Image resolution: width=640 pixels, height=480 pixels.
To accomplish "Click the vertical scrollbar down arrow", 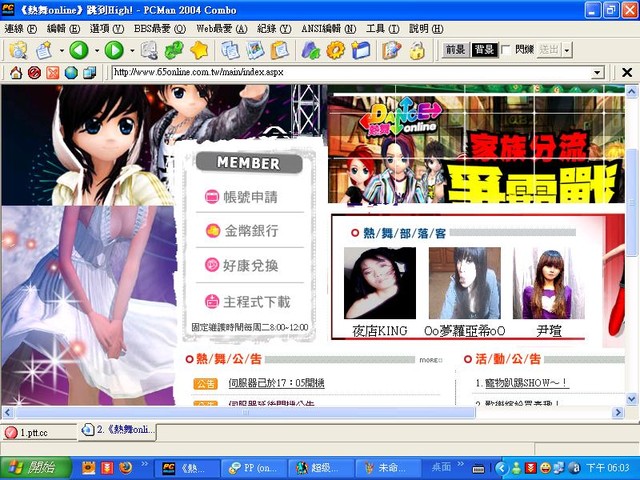I will point(631,399).
